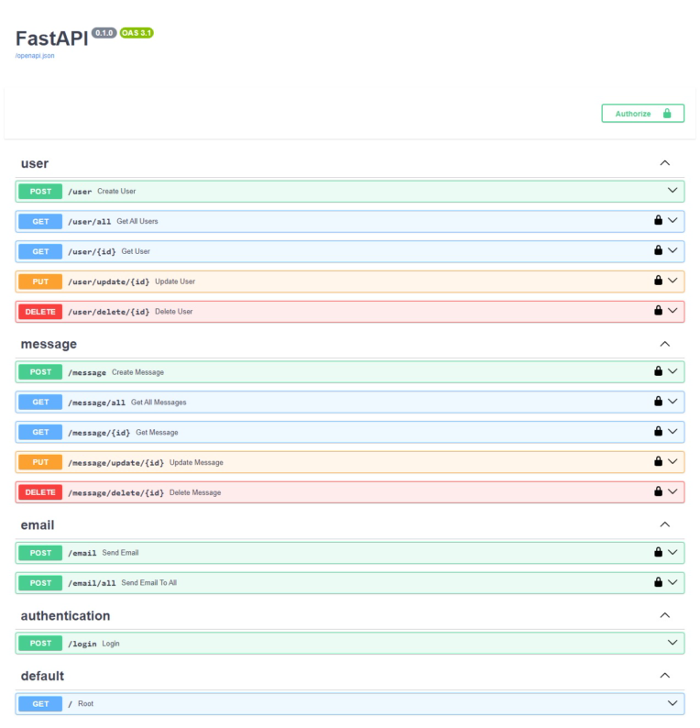
Task: Click the /user/delete/{id} path text
Action: [108, 312]
